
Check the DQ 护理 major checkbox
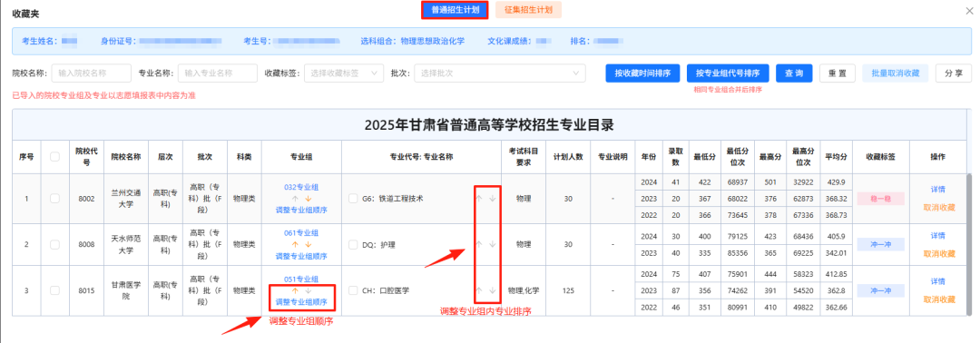[x=353, y=244]
